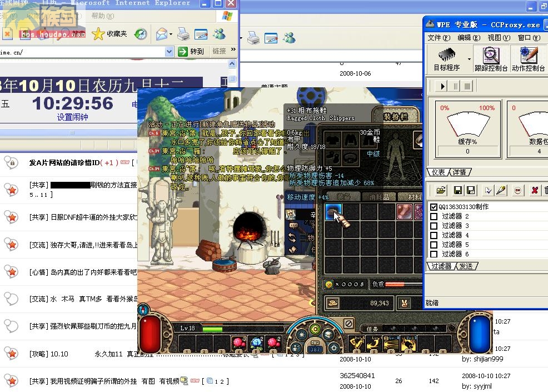Viewport: 548px width, 392px height.
Task: Click the printer icon in the front IE toolbar
Action: click(183, 34)
